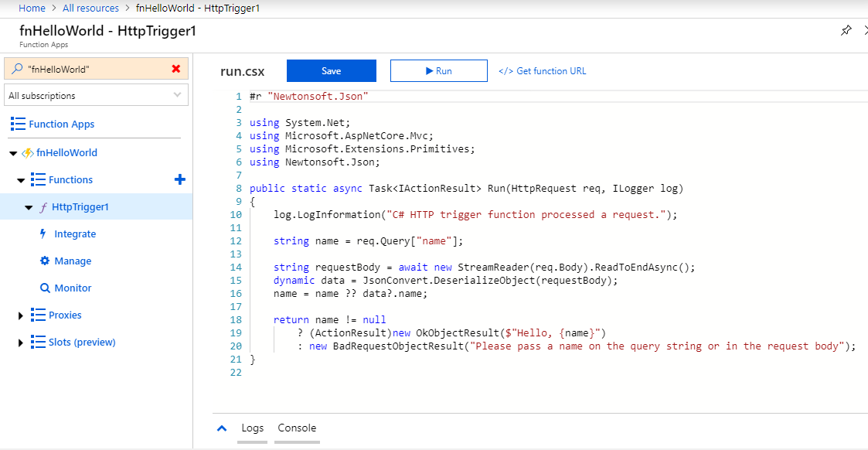Viewport: 868px width, 450px height.
Task: Switch to the Console tab
Action: 297,427
